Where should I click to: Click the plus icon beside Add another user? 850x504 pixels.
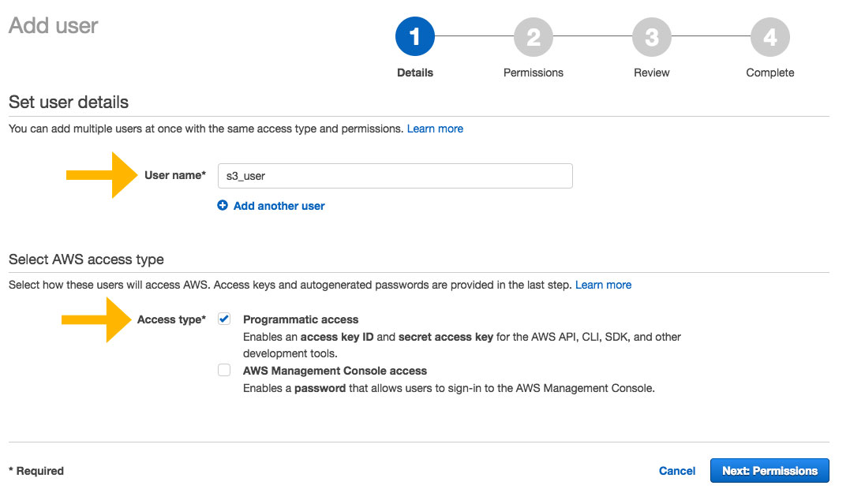pos(223,205)
